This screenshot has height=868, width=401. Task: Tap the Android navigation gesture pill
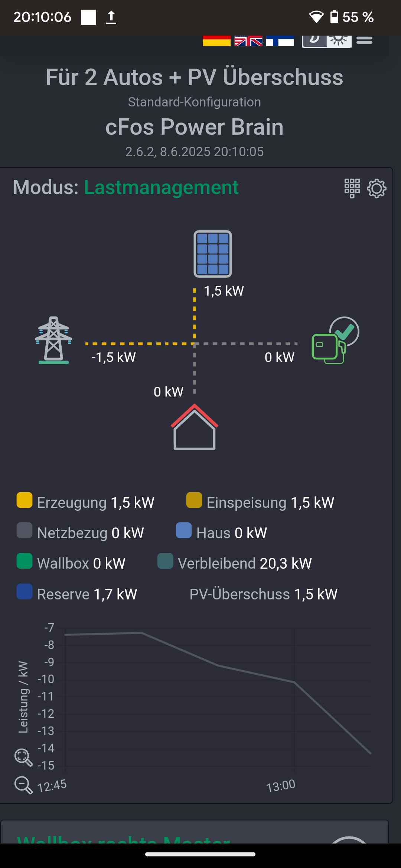(x=200, y=854)
